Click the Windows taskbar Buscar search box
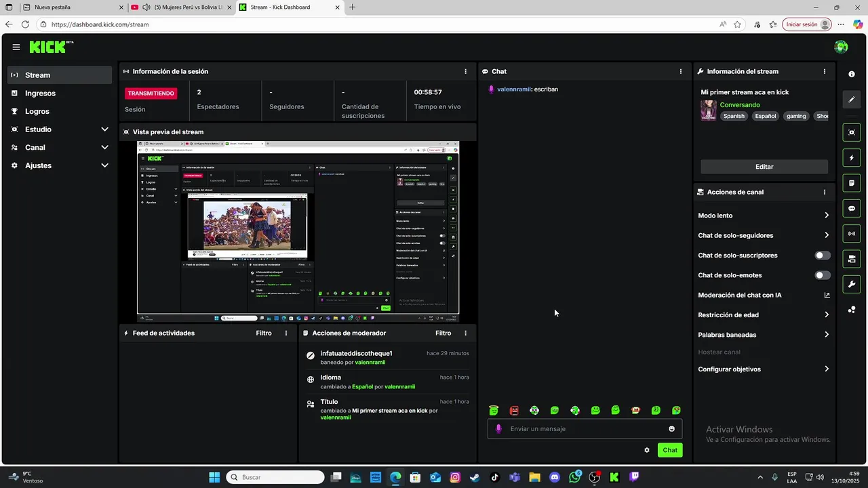The width and height of the screenshot is (868, 488). pyautogui.click(x=275, y=477)
